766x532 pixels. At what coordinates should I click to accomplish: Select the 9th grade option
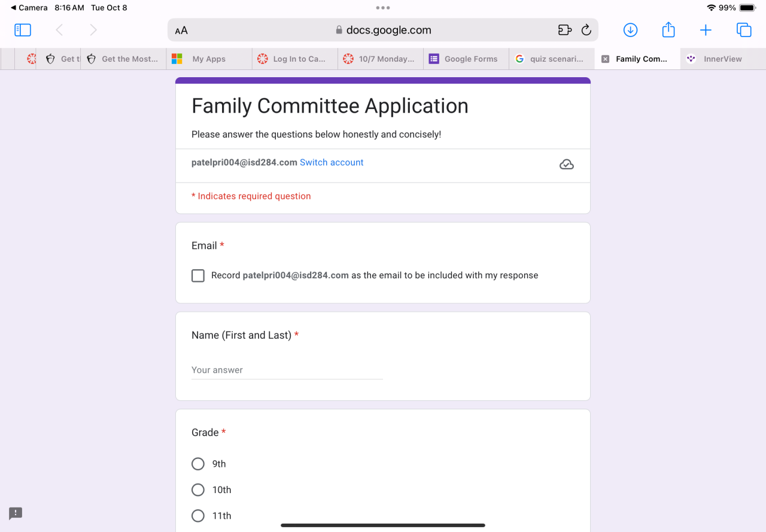click(198, 464)
